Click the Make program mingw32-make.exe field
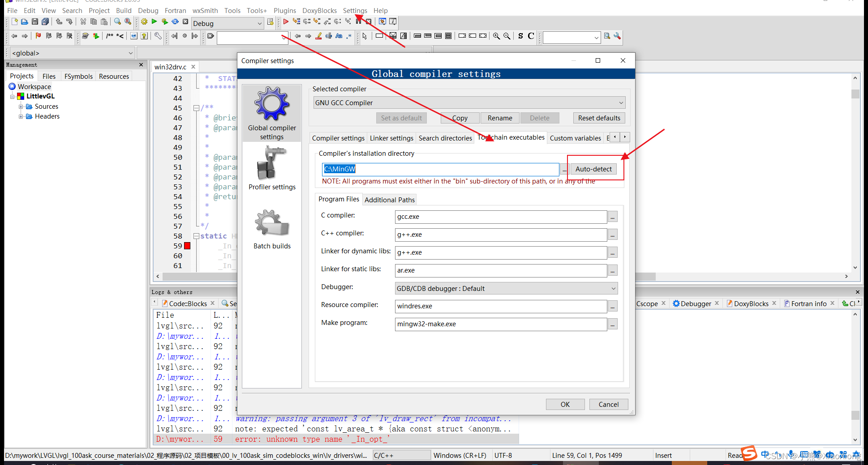The width and height of the screenshot is (868, 465). point(501,324)
